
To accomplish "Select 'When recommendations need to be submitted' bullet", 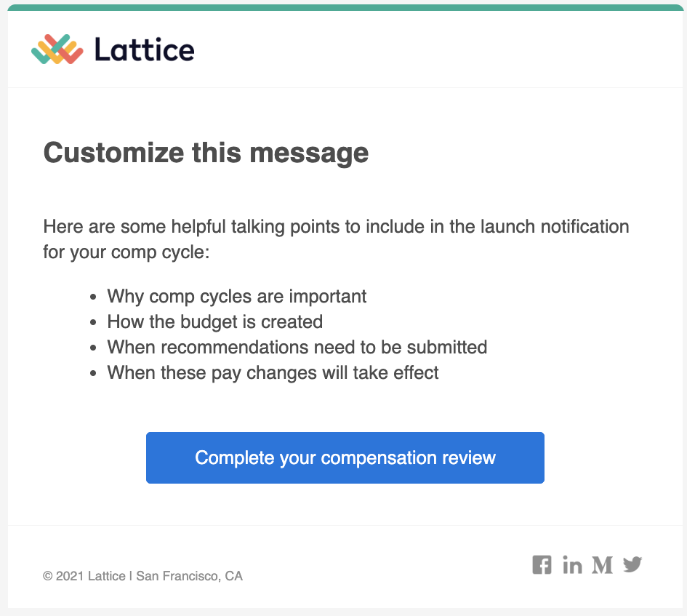I will (x=297, y=347).
